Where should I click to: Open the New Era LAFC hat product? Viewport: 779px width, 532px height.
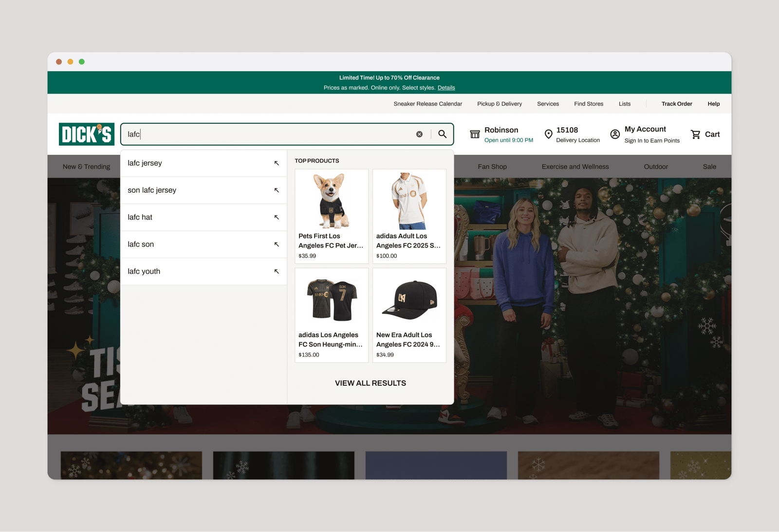point(409,315)
